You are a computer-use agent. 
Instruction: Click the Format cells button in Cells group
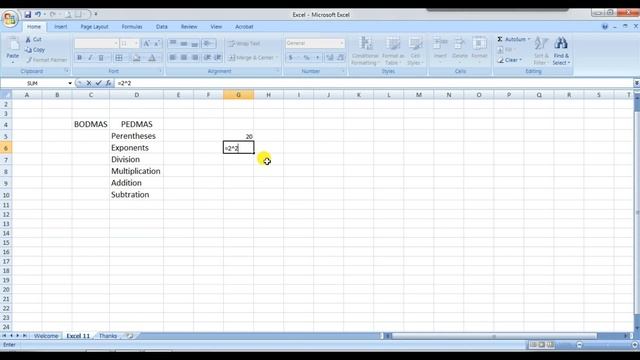point(479,48)
